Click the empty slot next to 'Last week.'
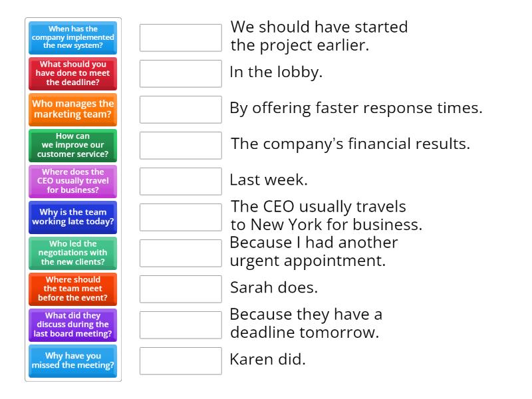The image size is (532, 399). [x=181, y=181]
